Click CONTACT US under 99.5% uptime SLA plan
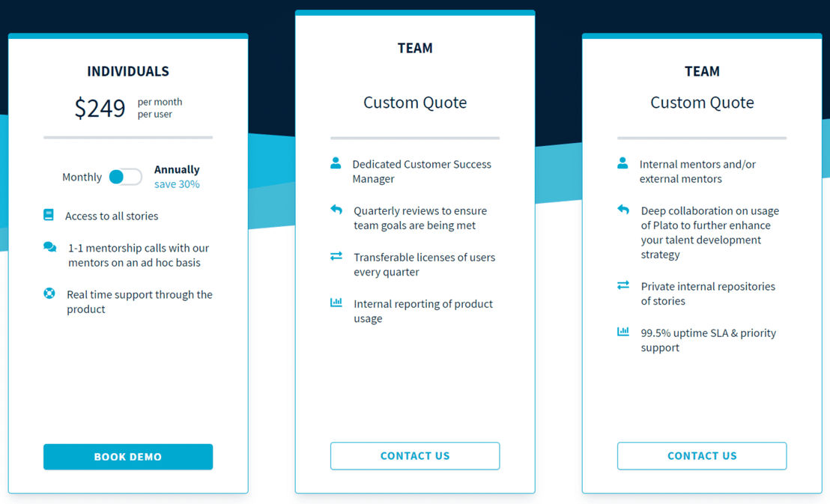This screenshot has height=504, width=830. 702,456
